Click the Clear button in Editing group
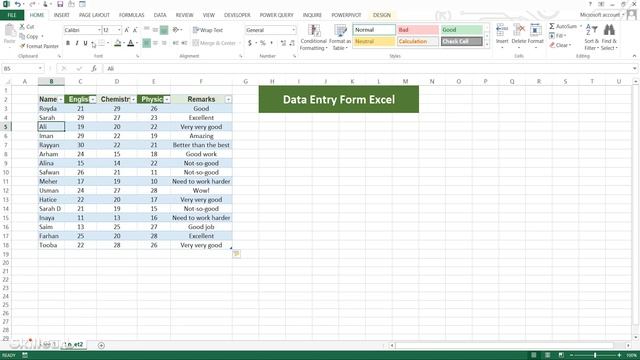 (560, 45)
